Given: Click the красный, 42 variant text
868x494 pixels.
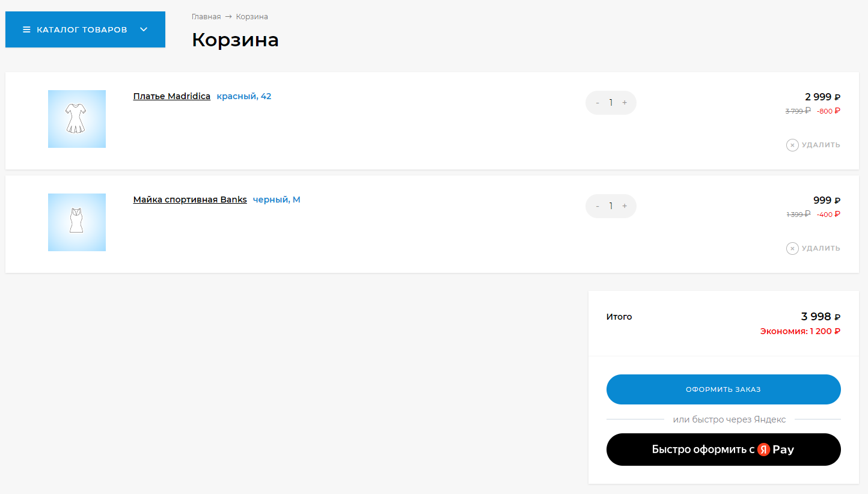Looking at the screenshot, I should (x=244, y=96).
